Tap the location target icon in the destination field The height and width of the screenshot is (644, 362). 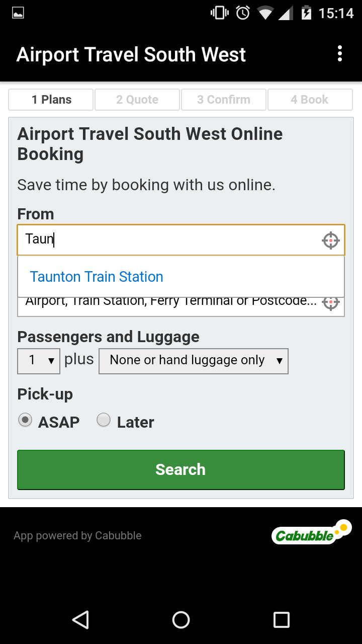(330, 303)
